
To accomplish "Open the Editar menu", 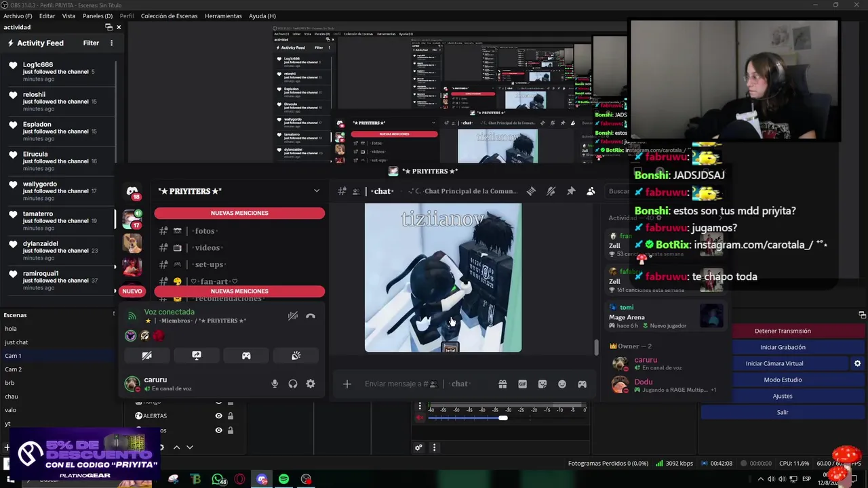I will click(47, 16).
